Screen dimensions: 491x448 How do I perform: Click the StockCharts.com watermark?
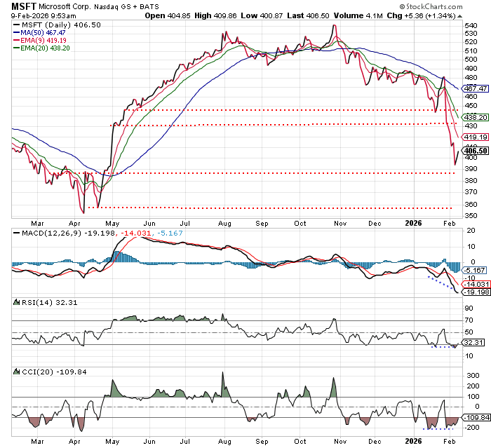point(453,6)
